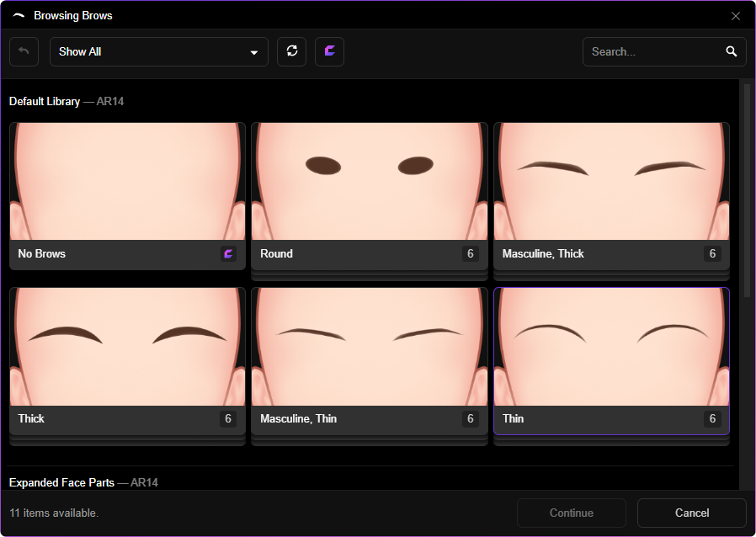756x537 pixels.
Task: Click the Search input field
Action: 664,51
